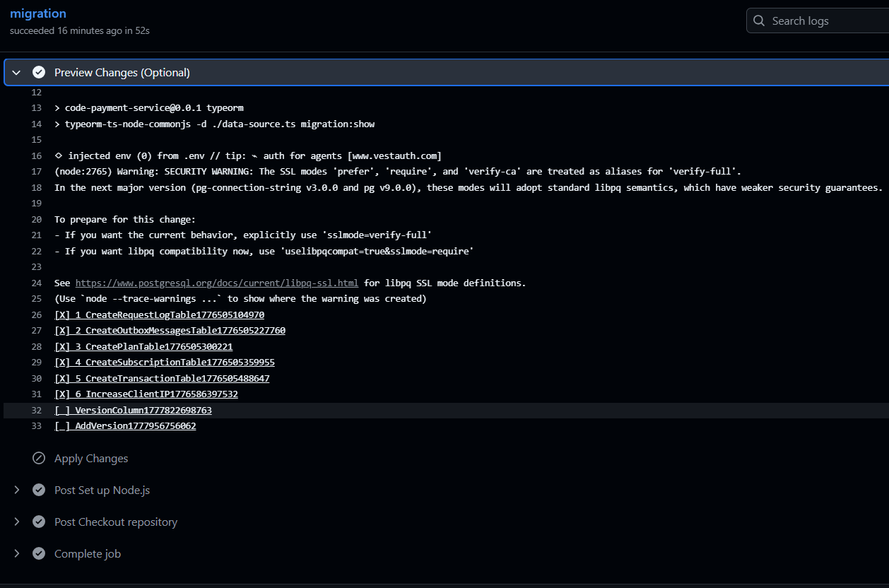This screenshot has width=889, height=588.
Task: Click line number 22 in the log
Action: (37, 251)
